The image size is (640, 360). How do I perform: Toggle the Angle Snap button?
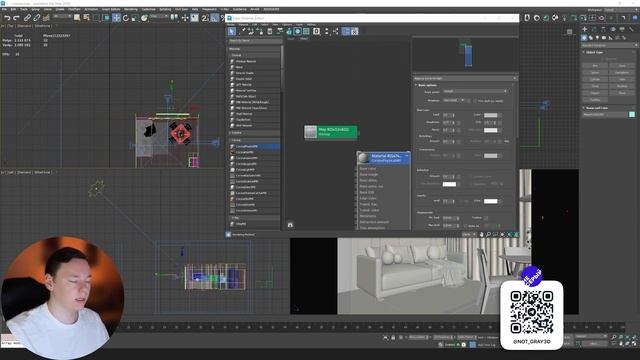215,18
